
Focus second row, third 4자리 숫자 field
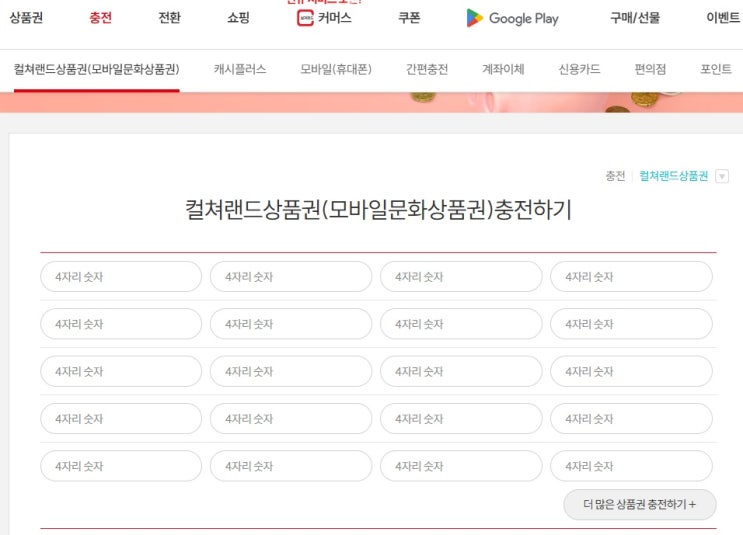coord(461,324)
